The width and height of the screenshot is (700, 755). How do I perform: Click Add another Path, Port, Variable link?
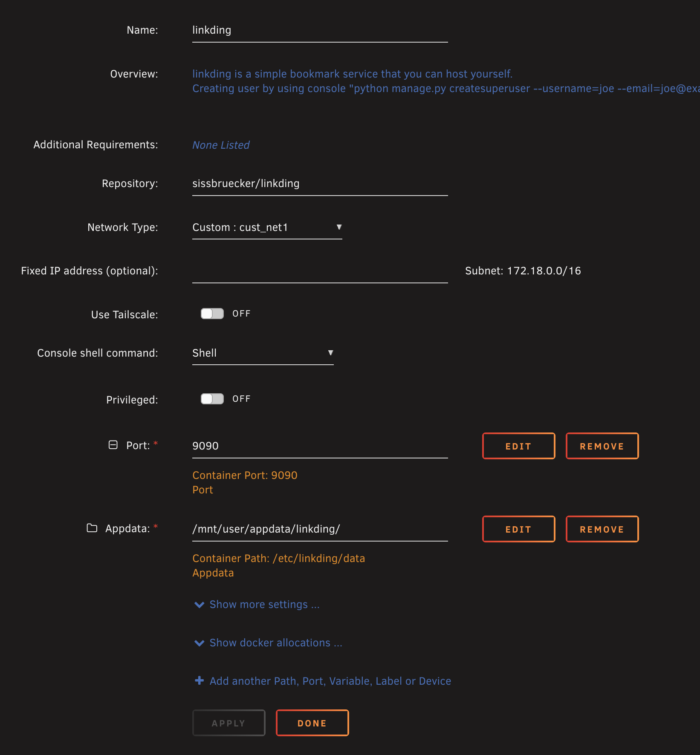click(330, 681)
